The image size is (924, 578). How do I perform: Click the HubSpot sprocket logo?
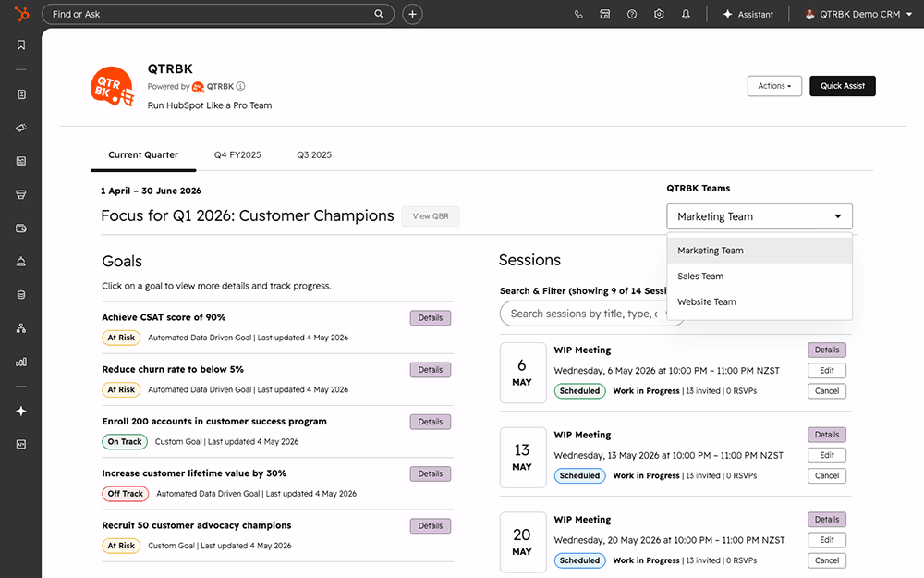click(x=21, y=14)
